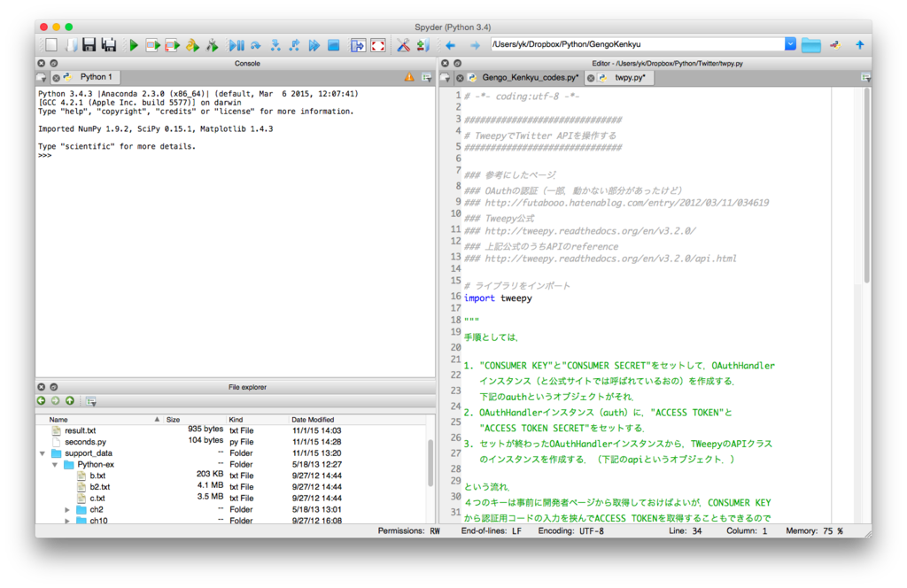
Task: Go to parent folder in File explorer
Action: pos(70,400)
